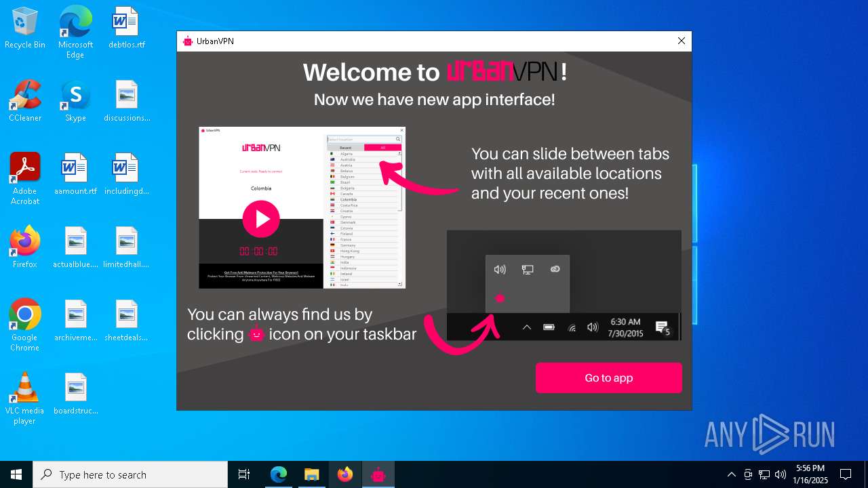Image resolution: width=868 pixels, height=488 pixels.
Task: Select the boardstruc... image file icon
Action: tap(75, 394)
